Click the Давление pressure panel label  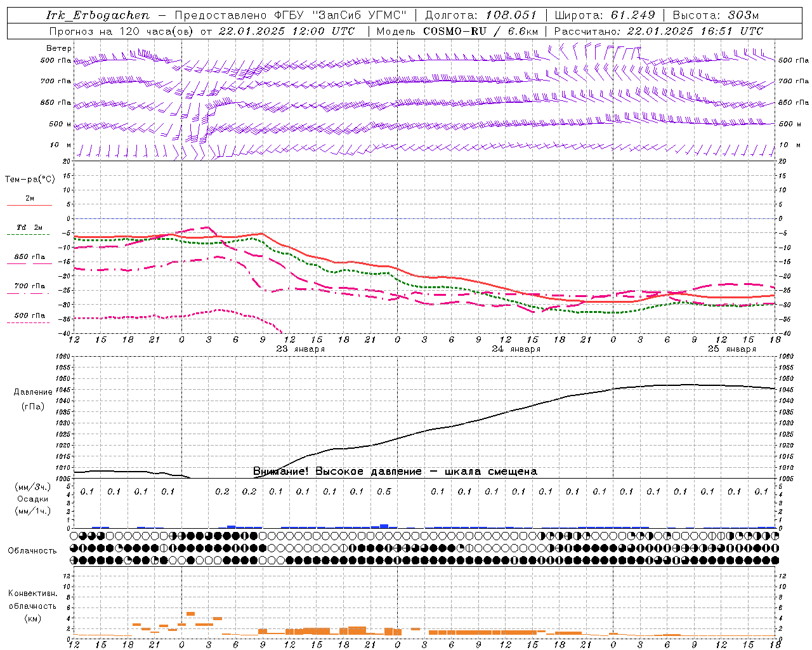click(x=33, y=392)
